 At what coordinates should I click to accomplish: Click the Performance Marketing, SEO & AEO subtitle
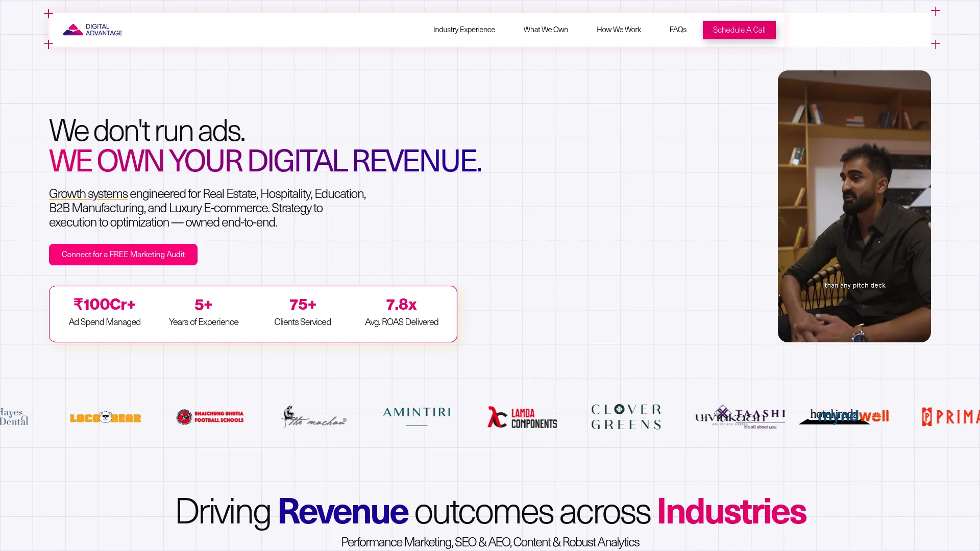point(490,542)
